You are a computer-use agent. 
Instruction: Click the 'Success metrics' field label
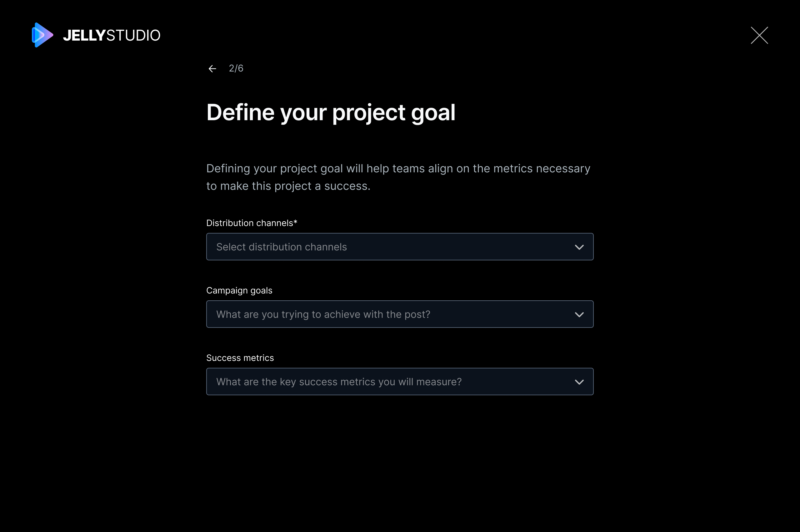(x=240, y=358)
